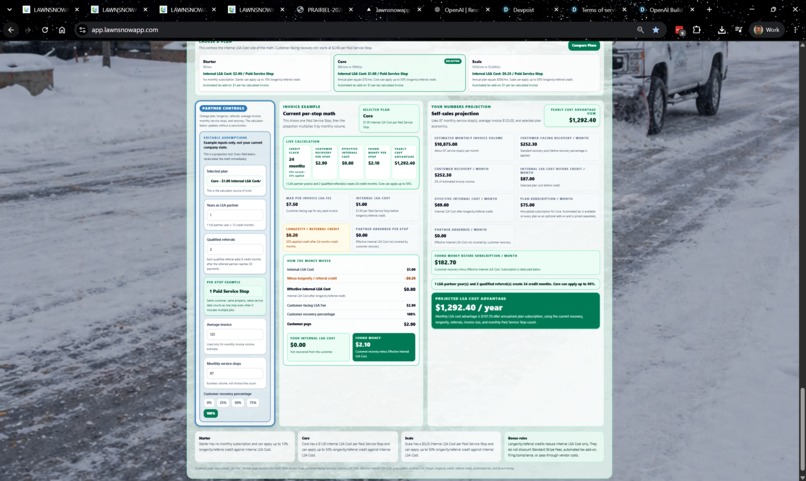Select the Core plan card
This screenshot has width=806, height=481.
click(x=399, y=73)
